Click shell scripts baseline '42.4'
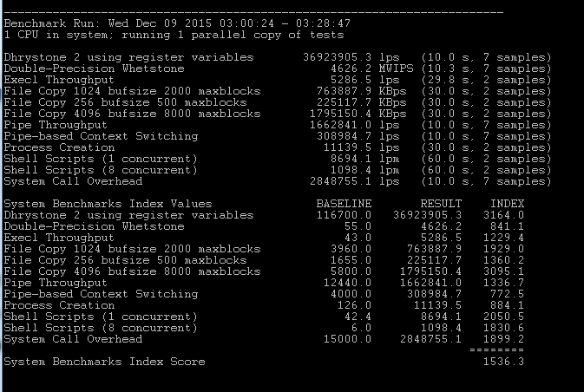Viewport: 584px width, 392px height. point(358,317)
